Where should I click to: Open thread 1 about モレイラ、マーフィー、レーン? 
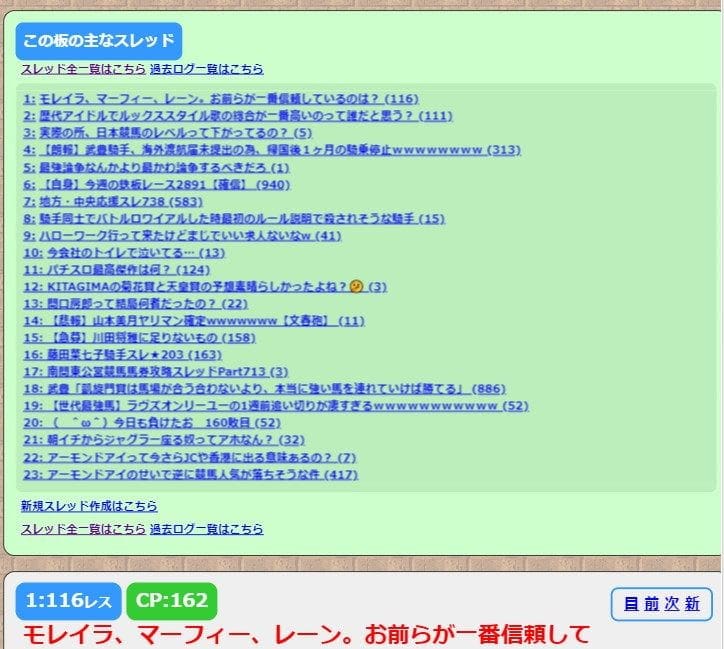220,98
